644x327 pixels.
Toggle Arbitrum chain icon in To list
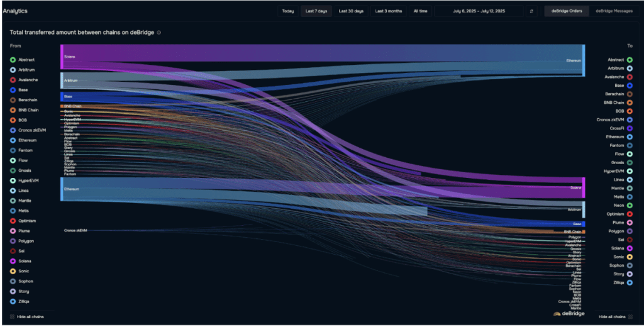pyautogui.click(x=630, y=69)
